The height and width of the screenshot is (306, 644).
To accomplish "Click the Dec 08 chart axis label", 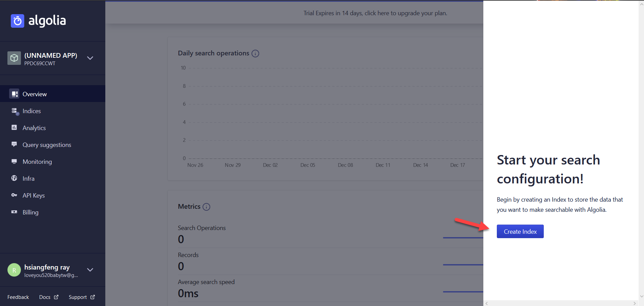I will pyautogui.click(x=345, y=165).
